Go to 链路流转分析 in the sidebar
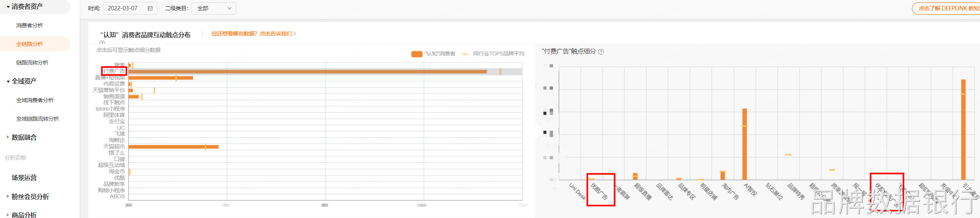 32,63
